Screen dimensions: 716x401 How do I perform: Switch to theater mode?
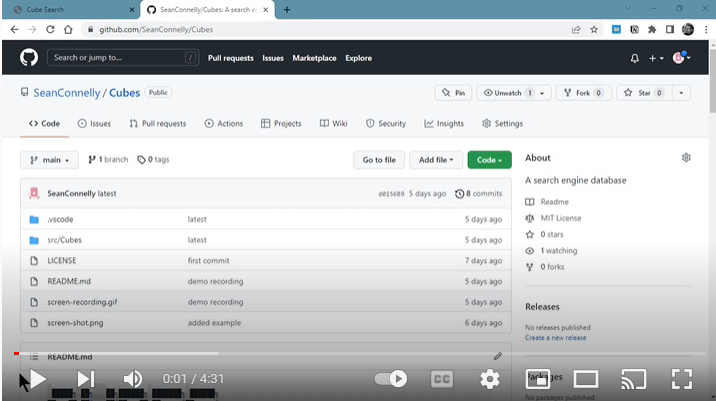click(586, 379)
